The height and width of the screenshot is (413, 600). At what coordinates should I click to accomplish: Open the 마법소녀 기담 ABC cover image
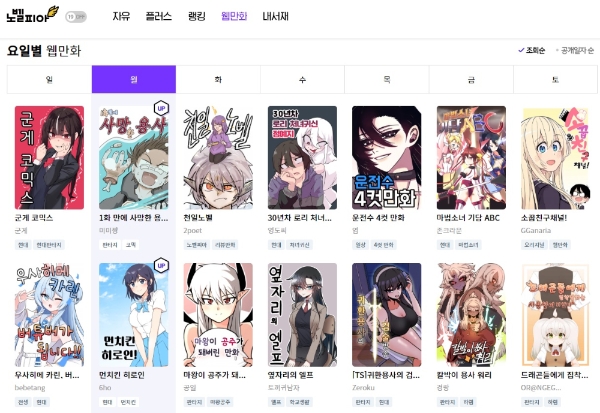coord(471,158)
